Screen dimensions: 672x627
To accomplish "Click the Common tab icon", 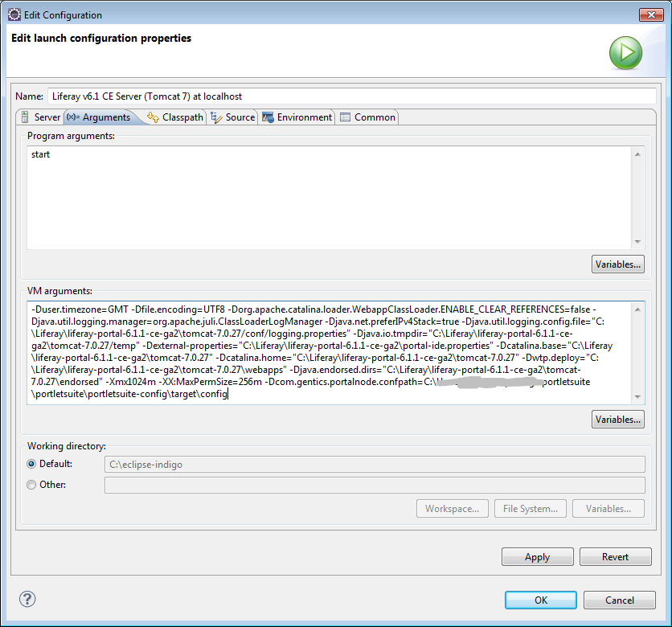I will pyautogui.click(x=345, y=117).
